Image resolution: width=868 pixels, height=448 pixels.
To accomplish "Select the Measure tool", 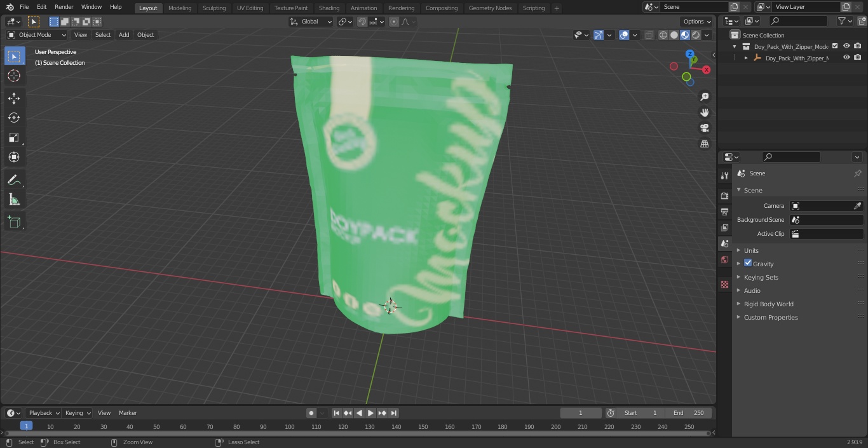I will (14, 200).
